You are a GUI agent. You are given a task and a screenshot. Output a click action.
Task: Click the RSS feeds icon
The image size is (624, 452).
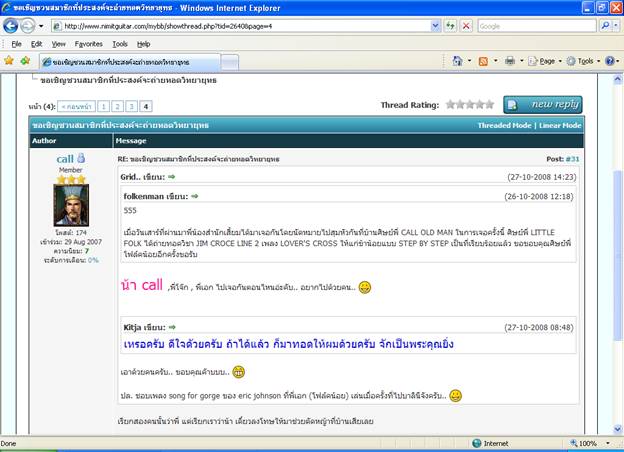(x=484, y=61)
